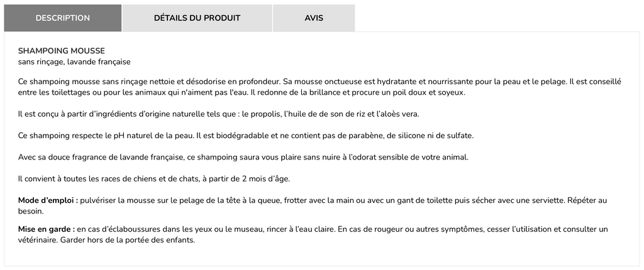The width and height of the screenshot is (644, 270).
Task: Switch to the Description tab
Action: click(x=63, y=18)
